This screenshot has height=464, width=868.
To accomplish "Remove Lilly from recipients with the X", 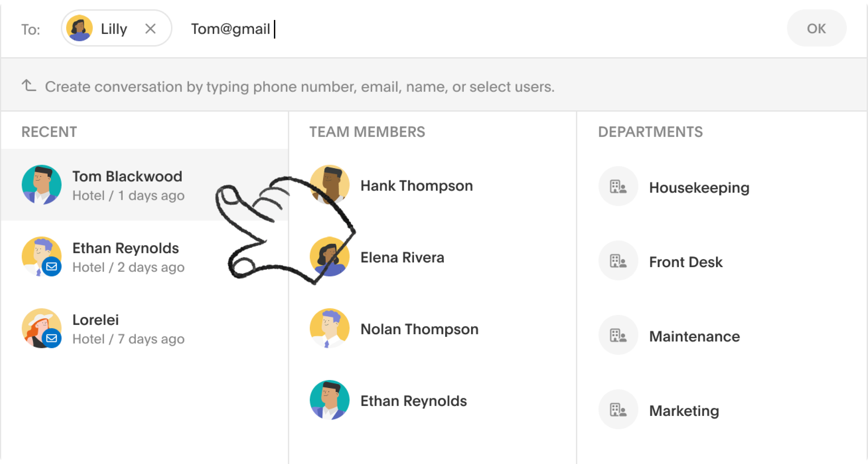I will [x=150, y=29].
